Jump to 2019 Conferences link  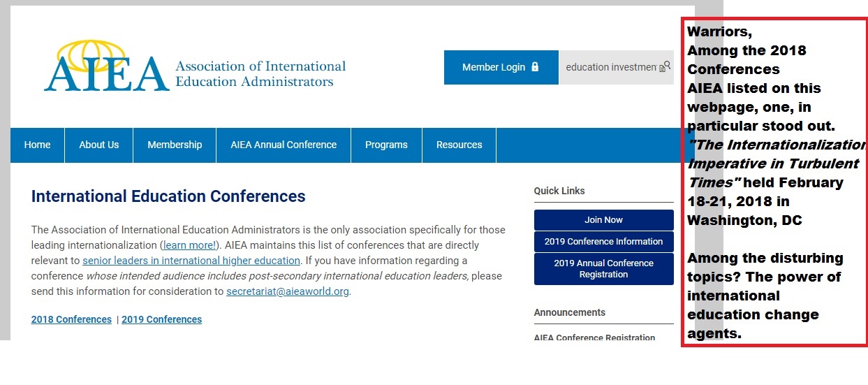pyautogui.click(x=161, y=319)
